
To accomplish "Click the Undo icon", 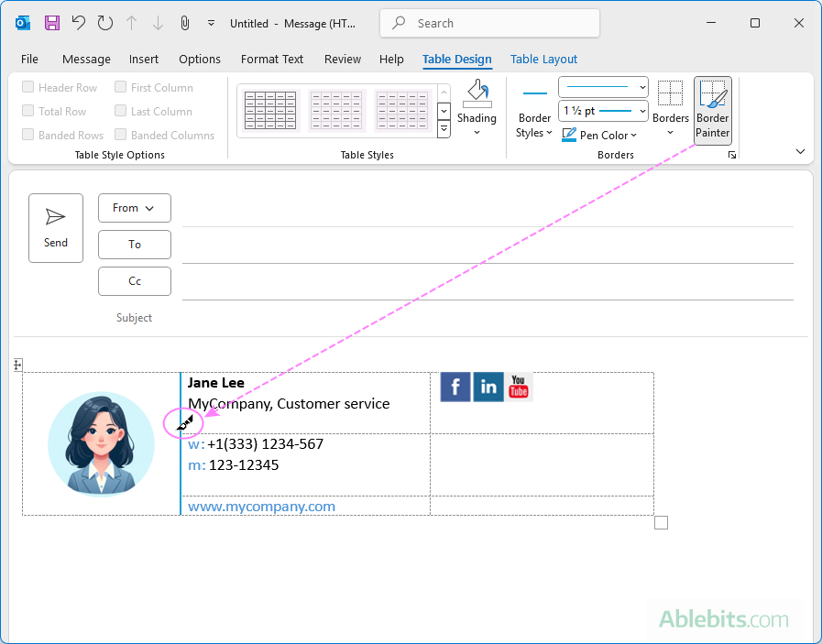I will (81, 23).
